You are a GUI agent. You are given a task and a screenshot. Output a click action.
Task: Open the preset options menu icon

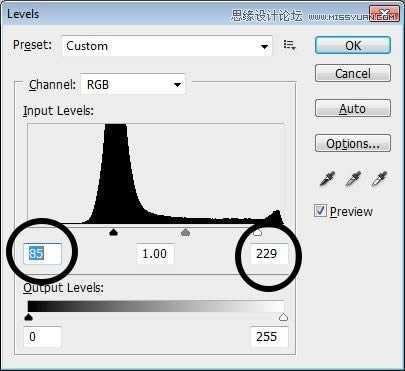289,45
